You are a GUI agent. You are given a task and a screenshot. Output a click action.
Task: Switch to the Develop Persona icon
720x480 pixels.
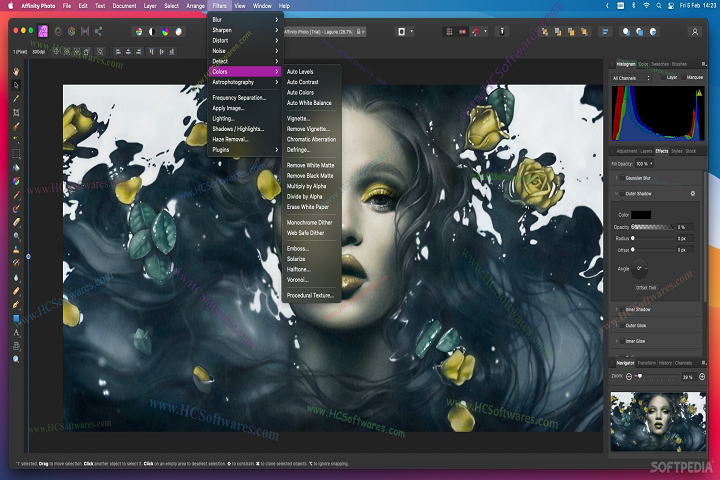71,31
